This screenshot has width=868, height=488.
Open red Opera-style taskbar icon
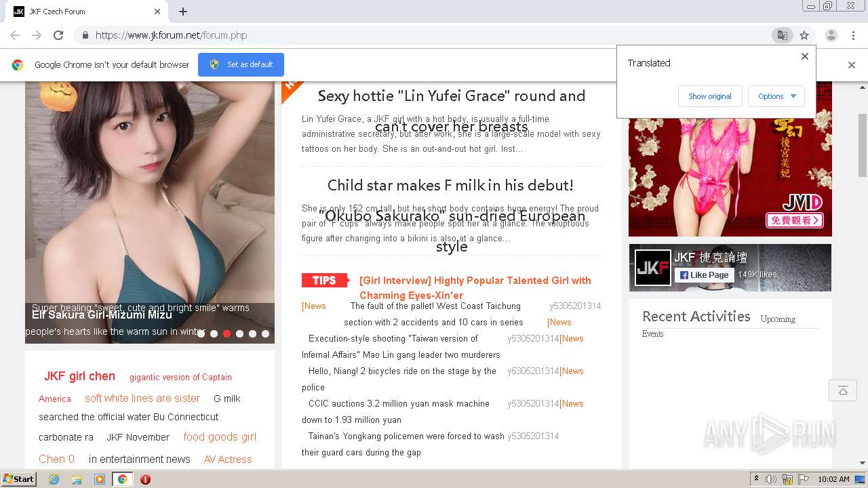click(145, 479)
